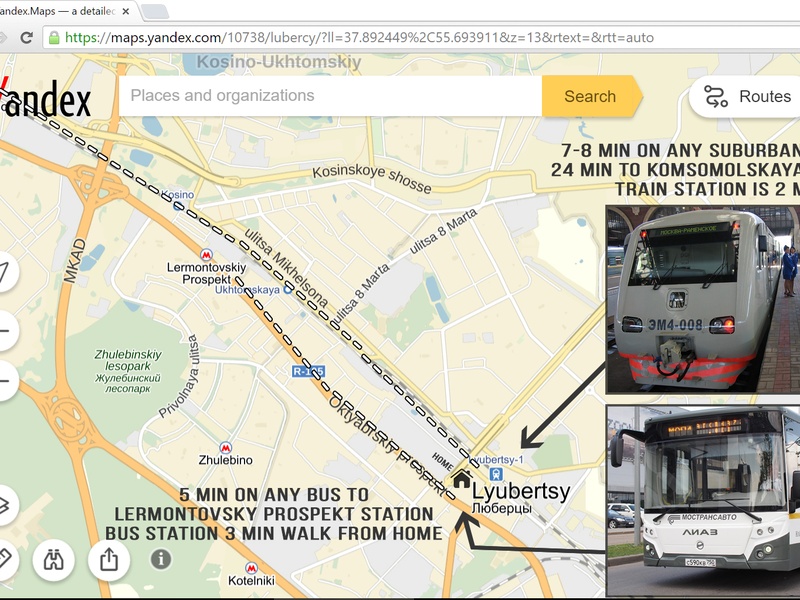This screenshot has height=600, width=800.
Task: Open a new browser tab
Action: [x=155, y=12]
